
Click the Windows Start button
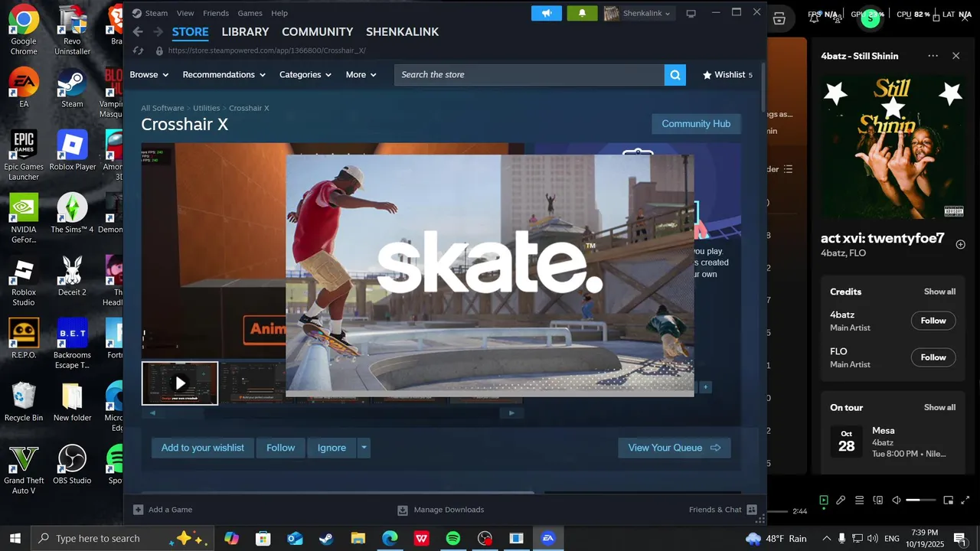pyautogui.click(x=15, y=539)
